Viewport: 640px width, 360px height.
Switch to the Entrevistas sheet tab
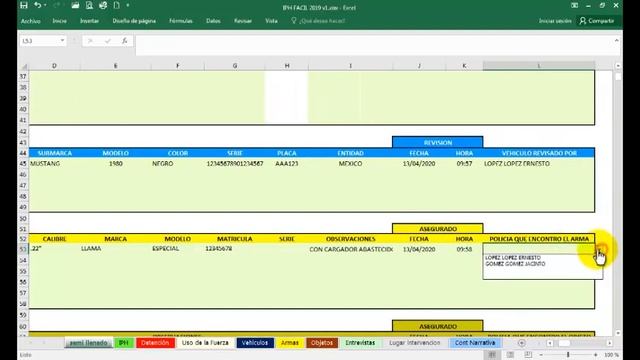360,343
